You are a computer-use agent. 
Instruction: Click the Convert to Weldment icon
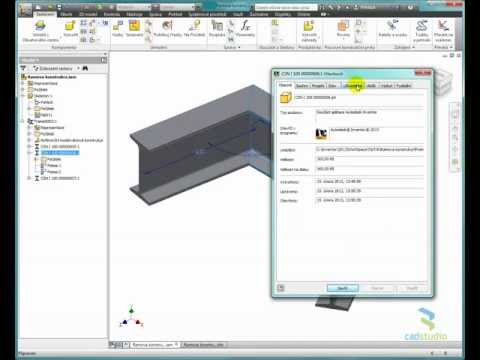pyautogui.click(x=443, y=26)
